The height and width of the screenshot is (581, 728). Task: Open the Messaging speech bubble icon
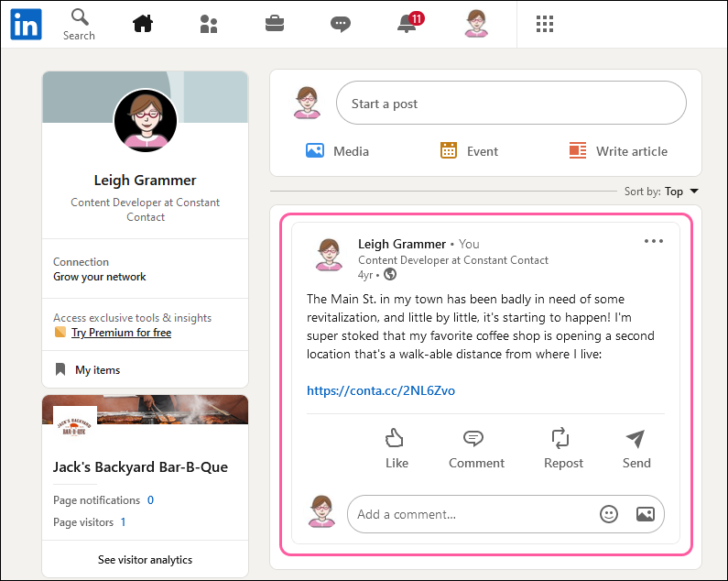coord(341,24)
